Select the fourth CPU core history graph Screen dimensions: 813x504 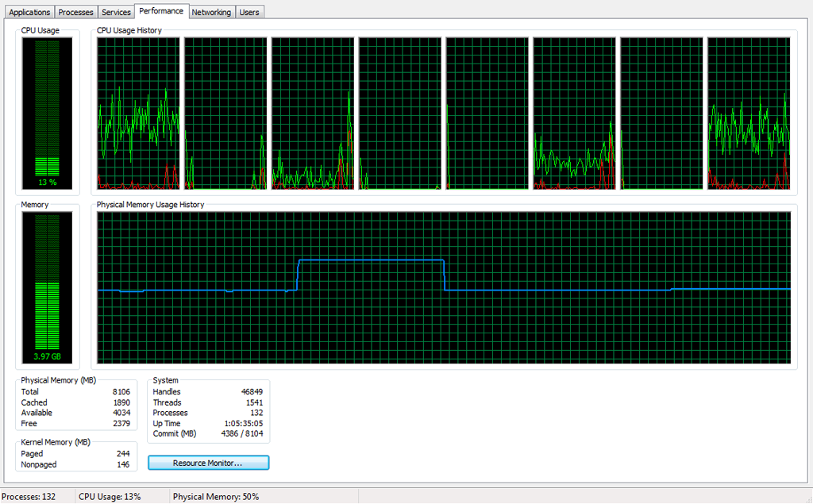pyautogui.click(x=400, y=113)
